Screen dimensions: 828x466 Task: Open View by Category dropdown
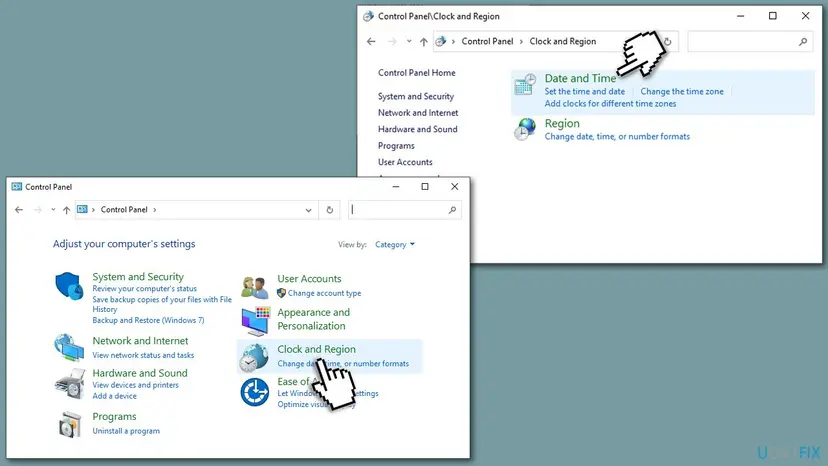[x=395, y=245]
